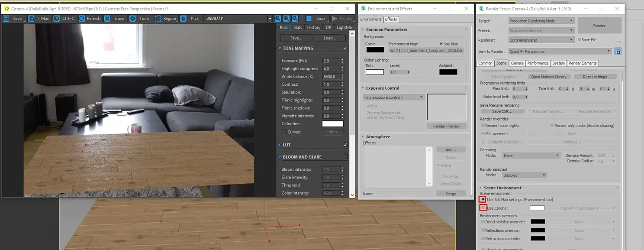Open the Renderer CoronaRenderer dropdown
Viewport: 644px width, 250px height.
(541, 40)
